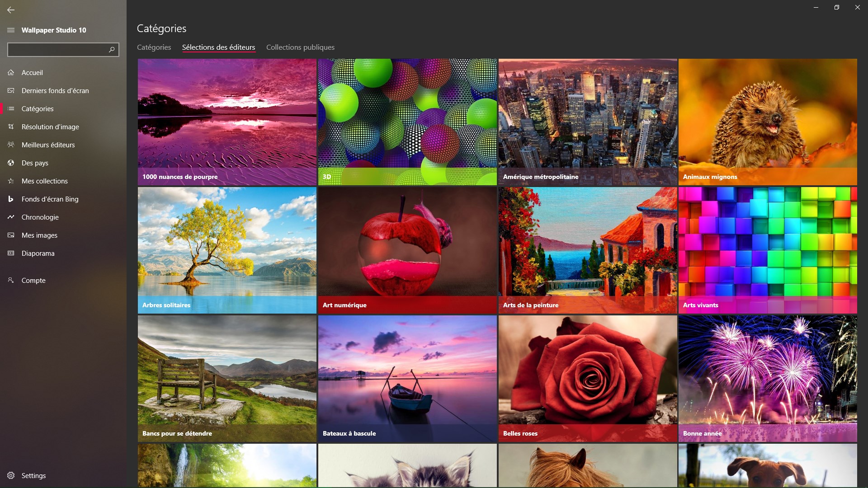
Task: Open Accueil via home icon
Action: pos(11,72)
